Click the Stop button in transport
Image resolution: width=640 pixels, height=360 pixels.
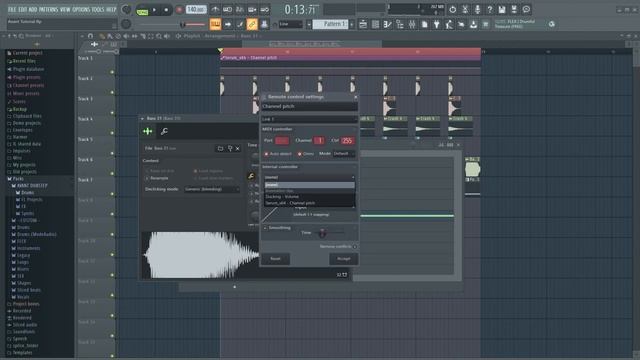point(166,10)
